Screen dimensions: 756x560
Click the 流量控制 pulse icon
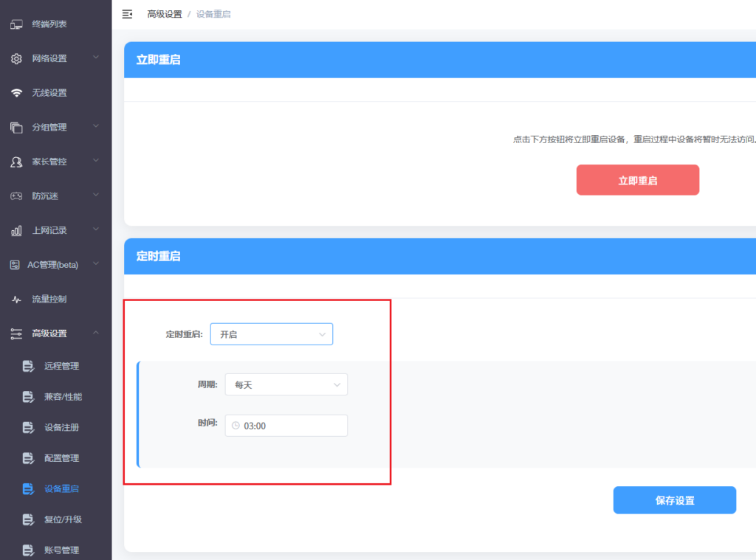click(x=16, y=300)
